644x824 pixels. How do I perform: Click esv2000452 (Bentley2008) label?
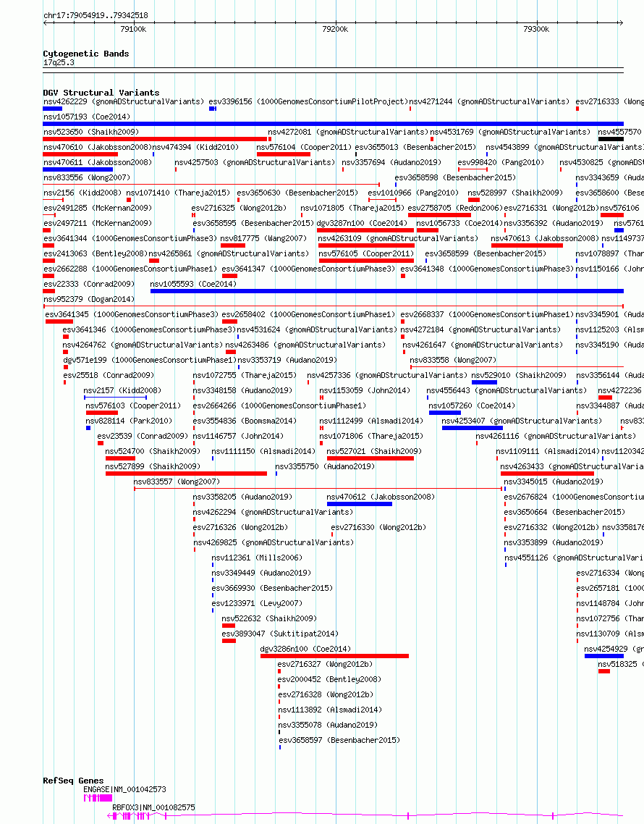click(330, 681)
